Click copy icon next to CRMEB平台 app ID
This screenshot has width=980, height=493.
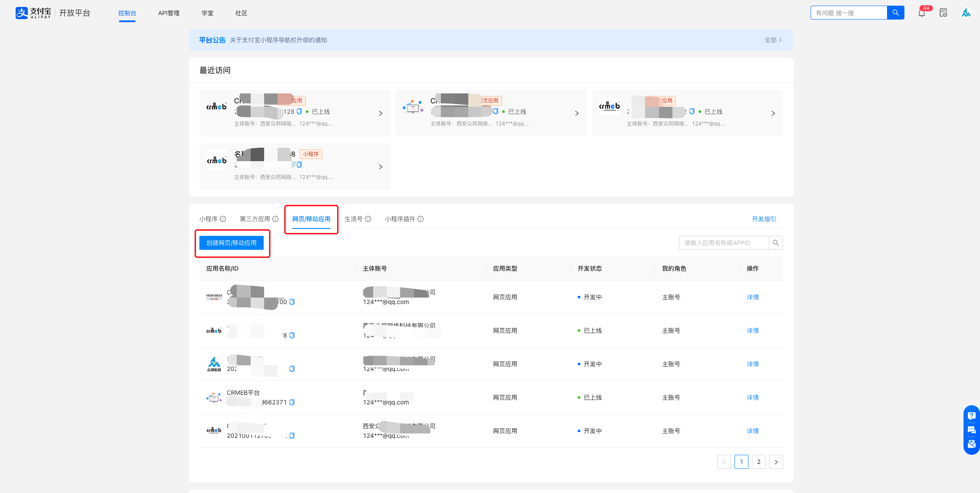292,402
